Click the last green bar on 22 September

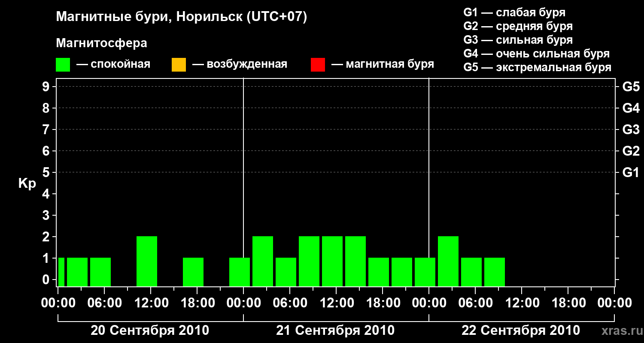(x=495, y=272)
